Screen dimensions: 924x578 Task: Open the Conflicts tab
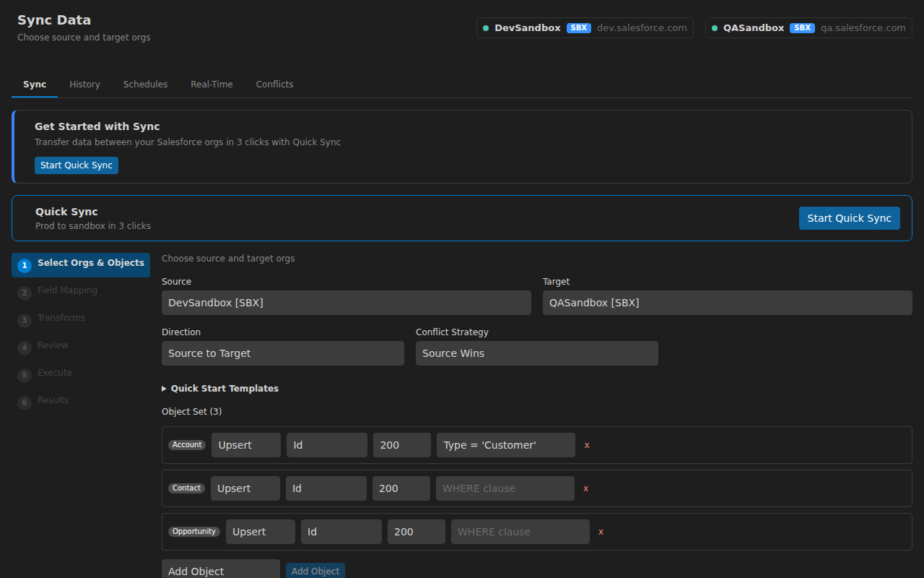(x=274, y=85)
